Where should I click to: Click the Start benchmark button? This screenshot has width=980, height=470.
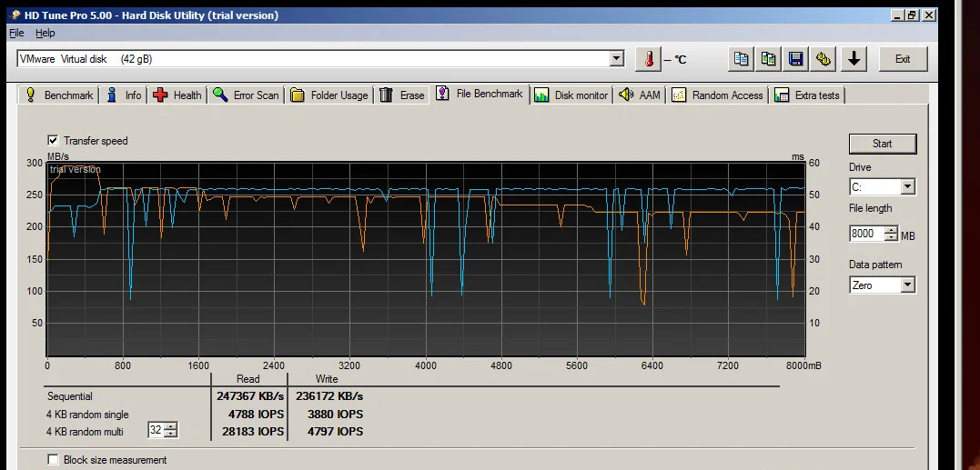pyautogui.click(x=883, y=144)
